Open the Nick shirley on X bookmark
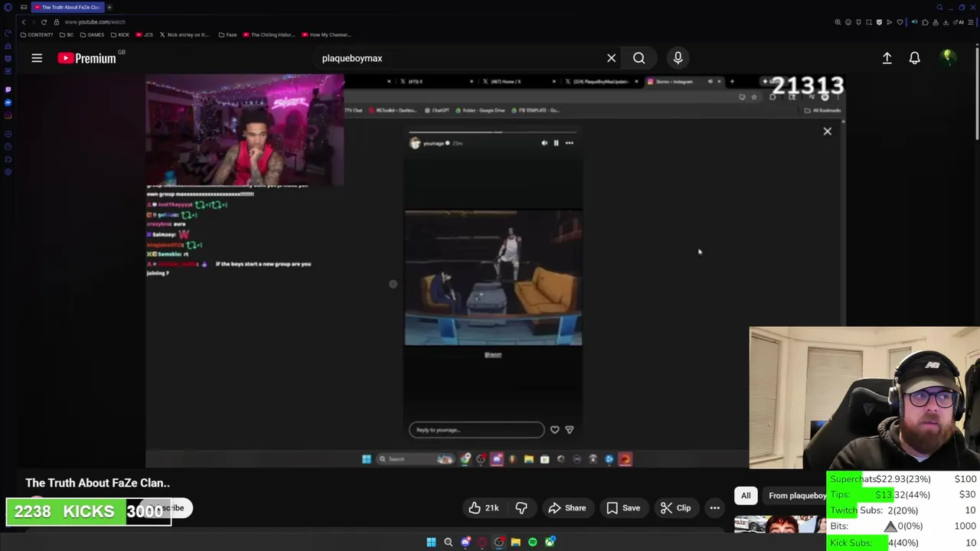The height and width of the screenshot is (551, 980). tap(185, 34)
